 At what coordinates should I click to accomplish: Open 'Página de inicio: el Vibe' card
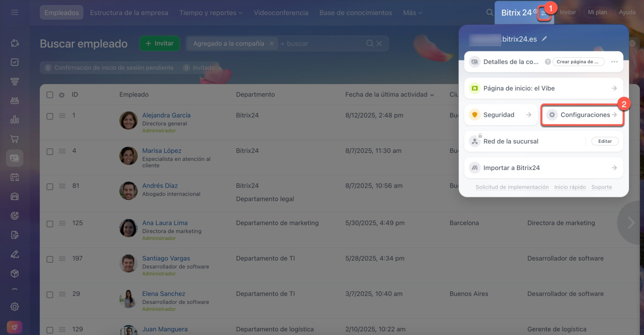[543, 88]
